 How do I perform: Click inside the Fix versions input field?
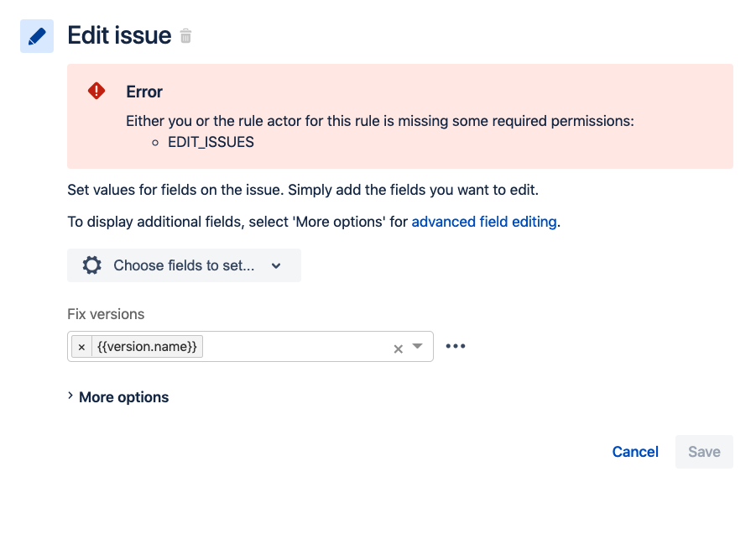tap(294, 346)
